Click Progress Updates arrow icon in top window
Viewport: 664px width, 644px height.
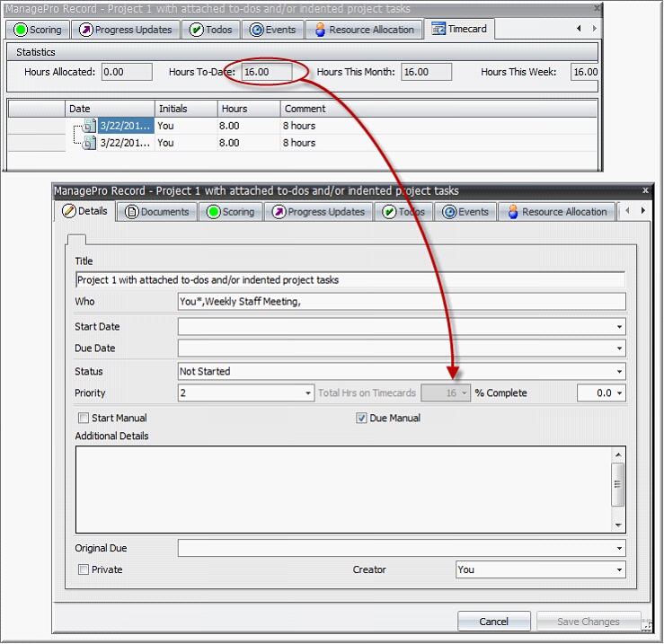tap(86, 30)
